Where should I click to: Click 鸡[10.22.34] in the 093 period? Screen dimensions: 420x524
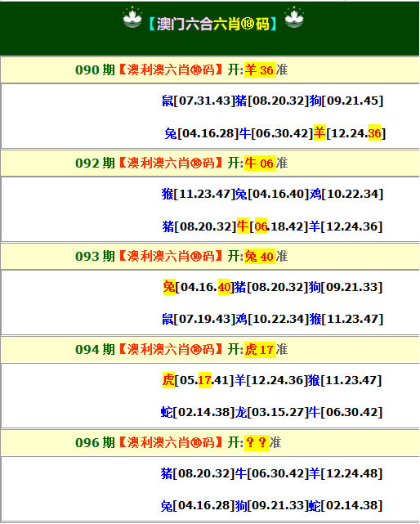pos(272,319)
